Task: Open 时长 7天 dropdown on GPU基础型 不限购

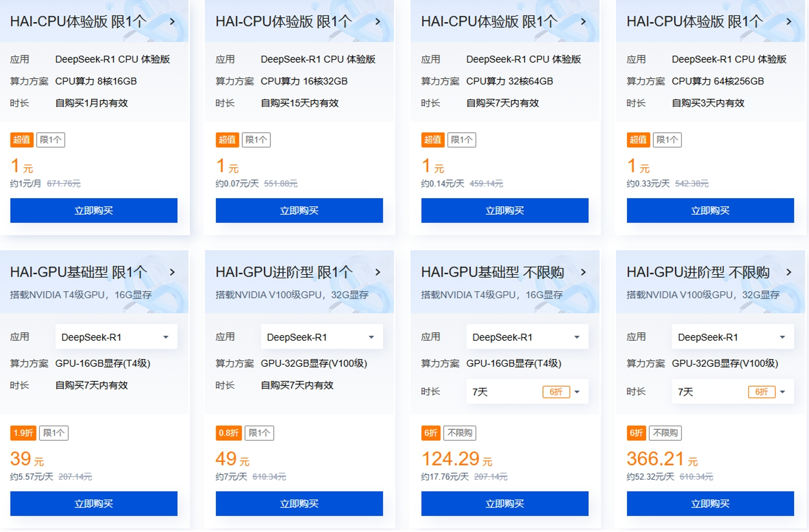Action: 528,392
